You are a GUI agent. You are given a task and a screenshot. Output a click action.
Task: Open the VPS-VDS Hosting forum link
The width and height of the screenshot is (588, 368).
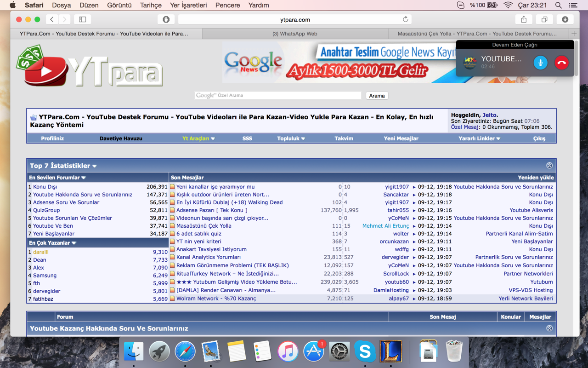coord(531,290)
